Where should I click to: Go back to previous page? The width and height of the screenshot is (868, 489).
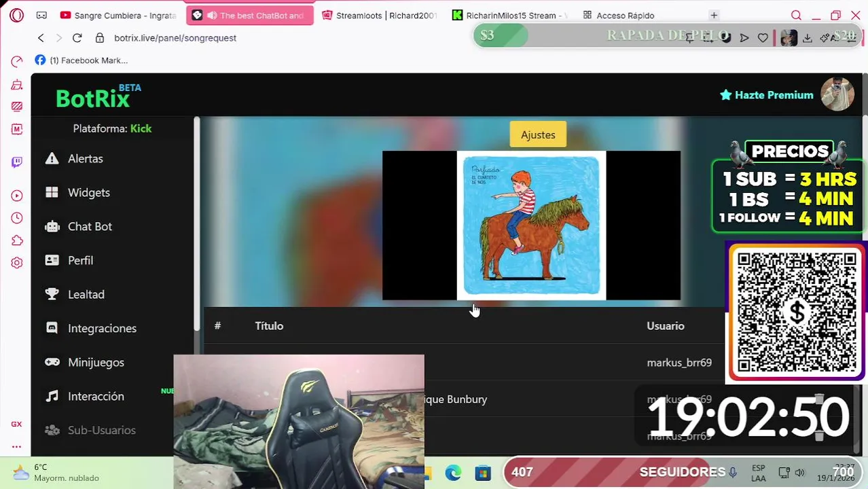[41, 38]
